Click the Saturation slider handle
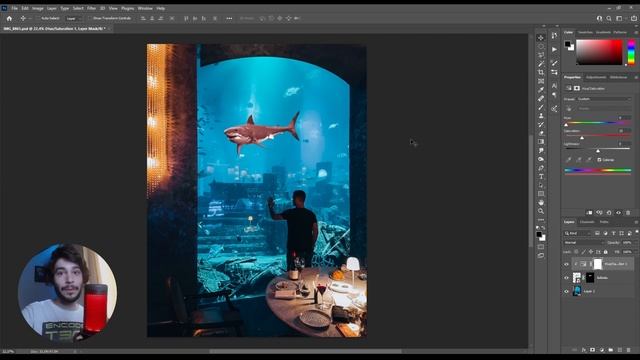The height and width of the screenshot is (360, 640). pos(582,138)
